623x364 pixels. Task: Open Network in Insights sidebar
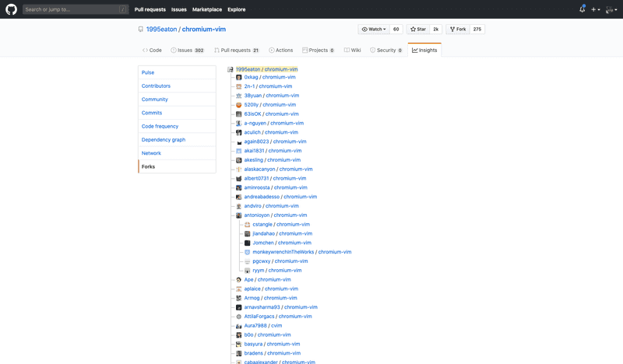(177, 153)
